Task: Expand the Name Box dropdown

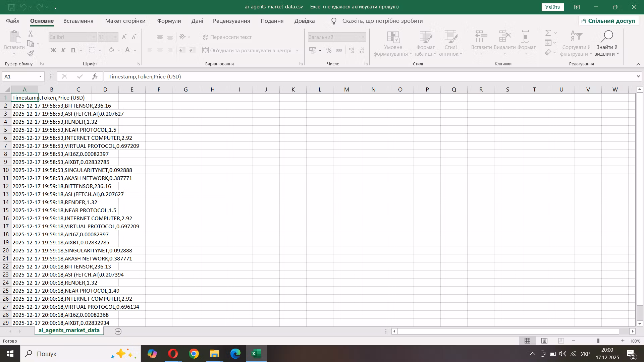Action: pyautogui.click(x=40, y=77)
